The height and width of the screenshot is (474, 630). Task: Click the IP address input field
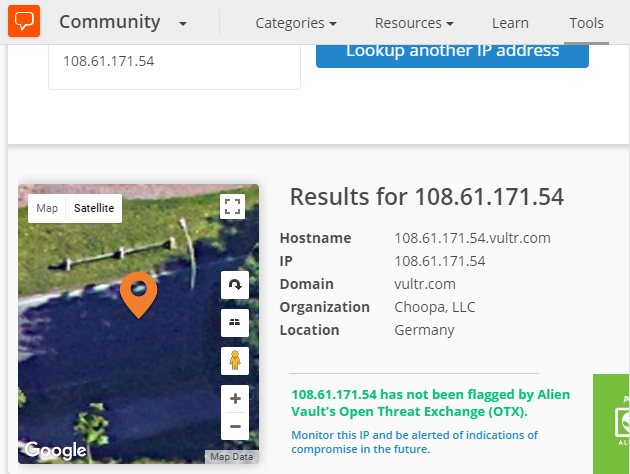tap(174, 66)
